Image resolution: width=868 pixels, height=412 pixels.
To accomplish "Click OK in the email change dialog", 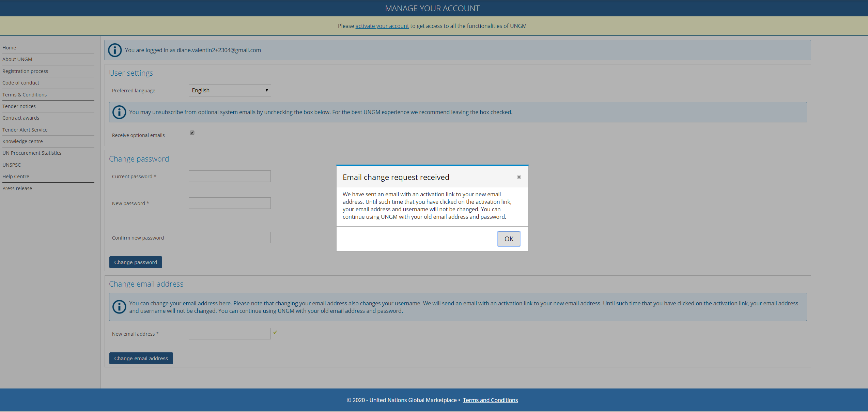I will tap(509, 239).
